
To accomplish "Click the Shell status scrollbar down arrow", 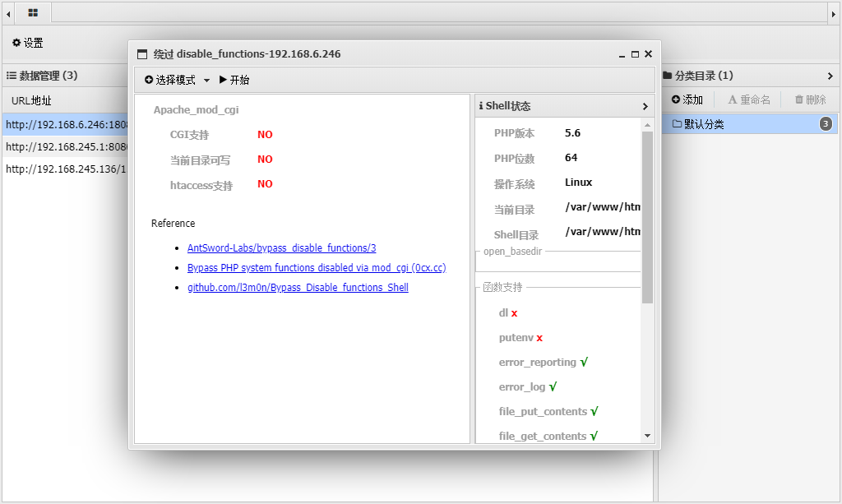I will (x=647, y=436).
